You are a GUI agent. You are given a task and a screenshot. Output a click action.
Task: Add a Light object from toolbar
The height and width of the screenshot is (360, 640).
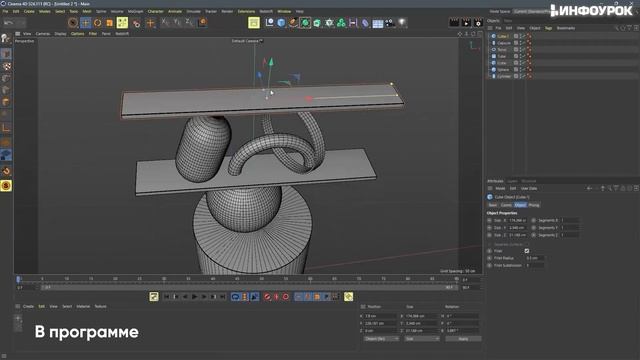point(402,23)
